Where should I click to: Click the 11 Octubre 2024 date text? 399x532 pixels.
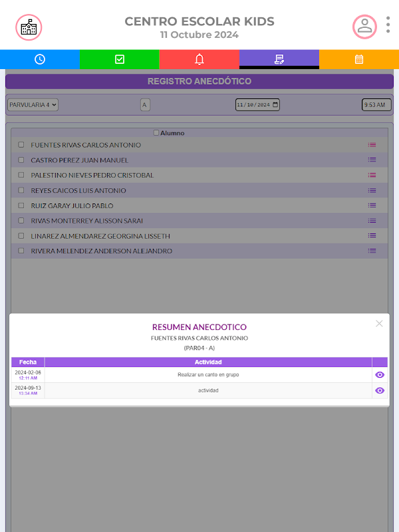pyautogui.click(x=199, y=35)
